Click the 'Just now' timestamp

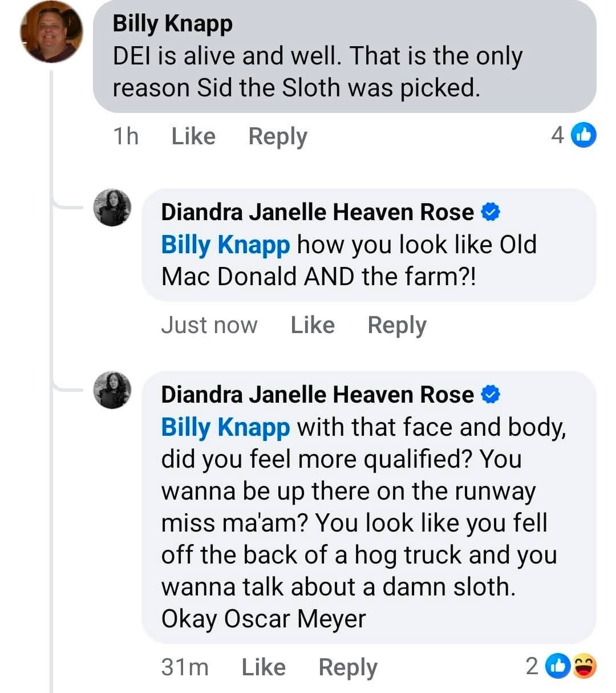(x=209, y=325)
